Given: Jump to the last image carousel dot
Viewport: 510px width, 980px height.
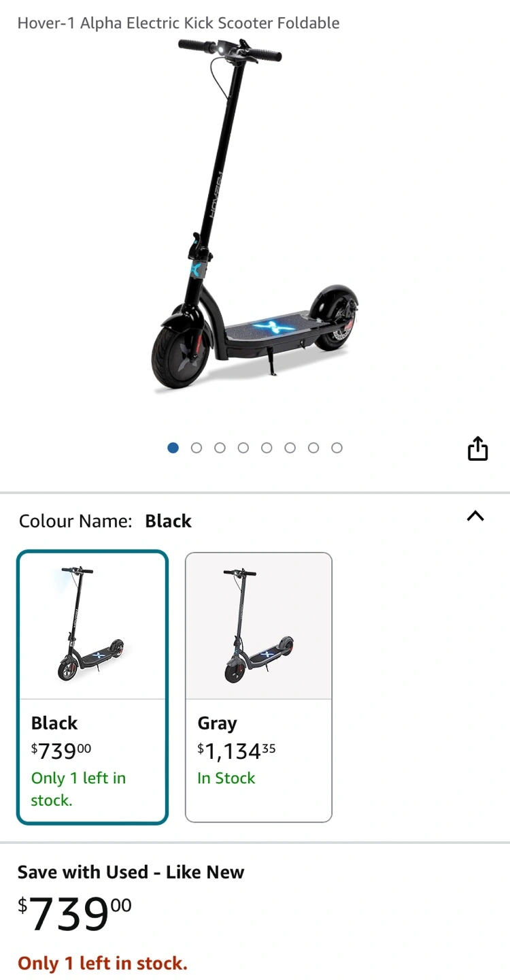Looking at the screenshot, I should (x=337, y=448).
